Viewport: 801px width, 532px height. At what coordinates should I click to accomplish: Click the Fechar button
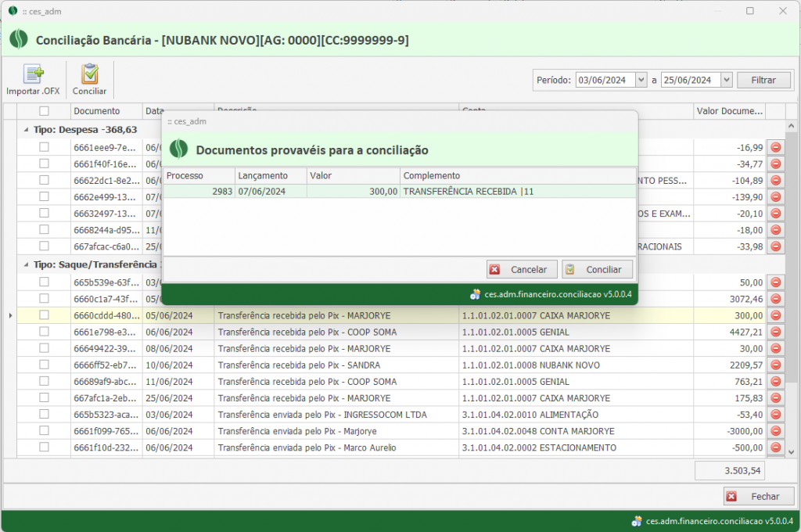pos(759,496)
